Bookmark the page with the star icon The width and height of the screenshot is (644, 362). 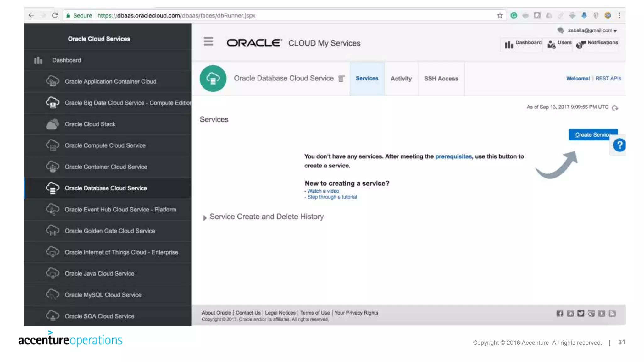tap(500, 15)
